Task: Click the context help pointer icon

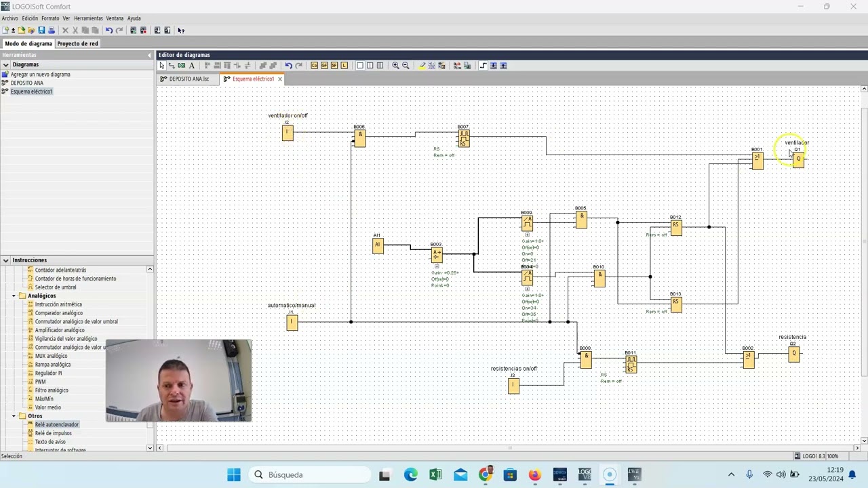Action: (x=181, y=30)
